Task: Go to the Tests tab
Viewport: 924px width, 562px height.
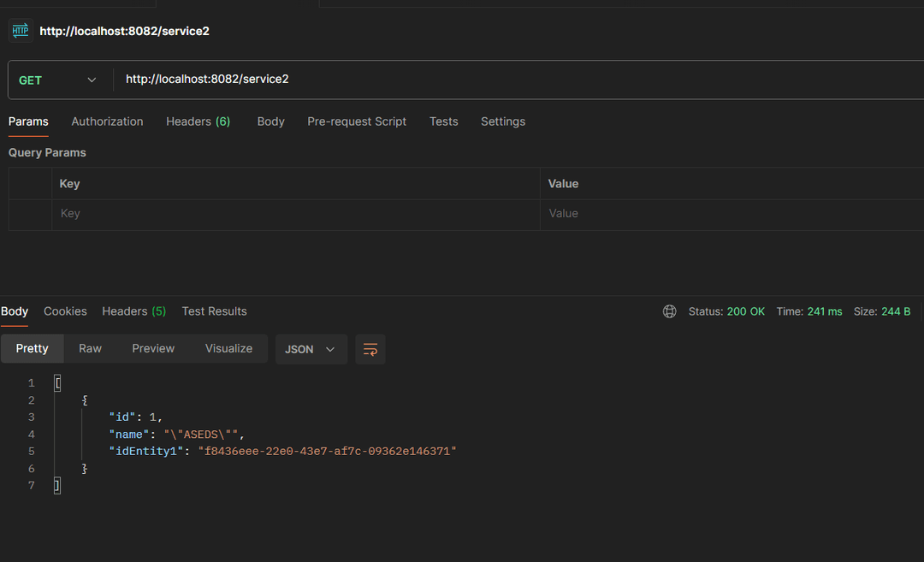Action: click(x=443, y=121)
